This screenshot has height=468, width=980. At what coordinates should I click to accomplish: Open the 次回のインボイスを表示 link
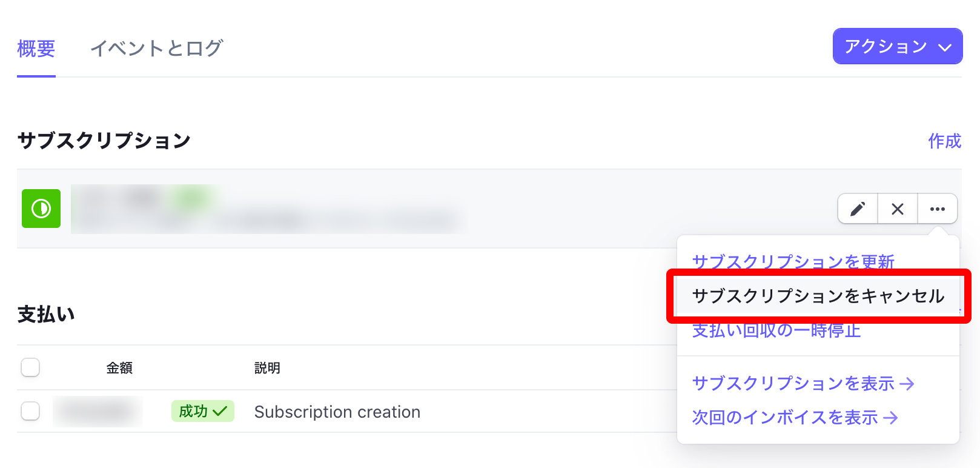point(795,418)
